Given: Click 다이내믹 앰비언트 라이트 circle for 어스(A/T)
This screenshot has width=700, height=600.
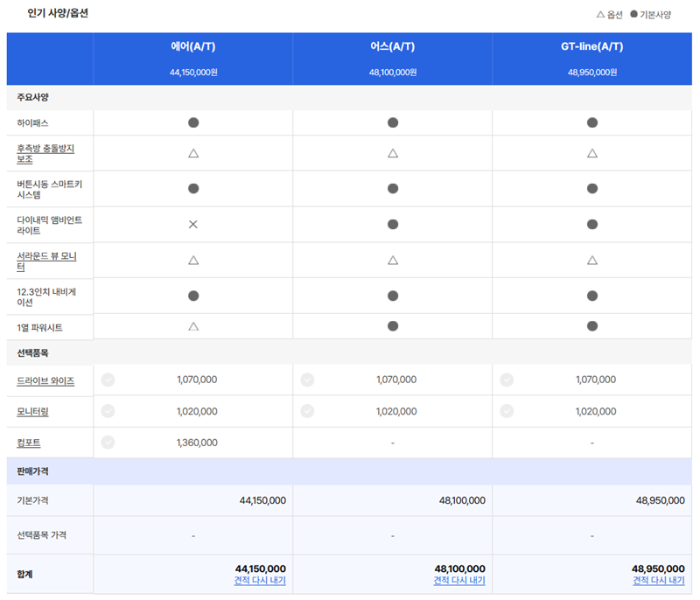Looking at the screenshot, I should (393, 225).
